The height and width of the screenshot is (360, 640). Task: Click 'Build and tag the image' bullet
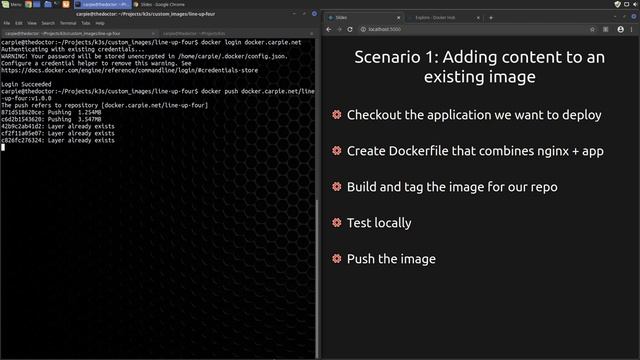[452, 187]
